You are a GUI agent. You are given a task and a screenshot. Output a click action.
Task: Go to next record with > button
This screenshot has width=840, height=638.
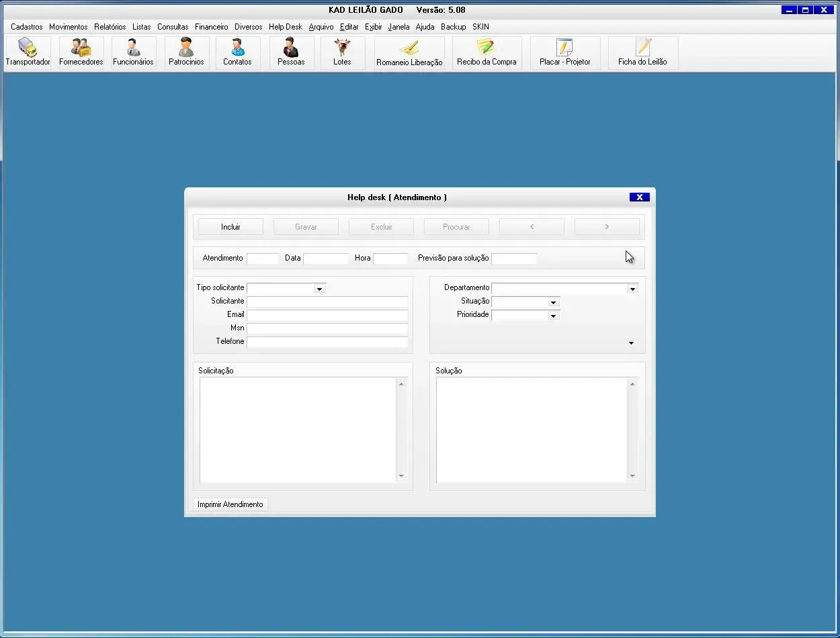(x=607, y=226)
